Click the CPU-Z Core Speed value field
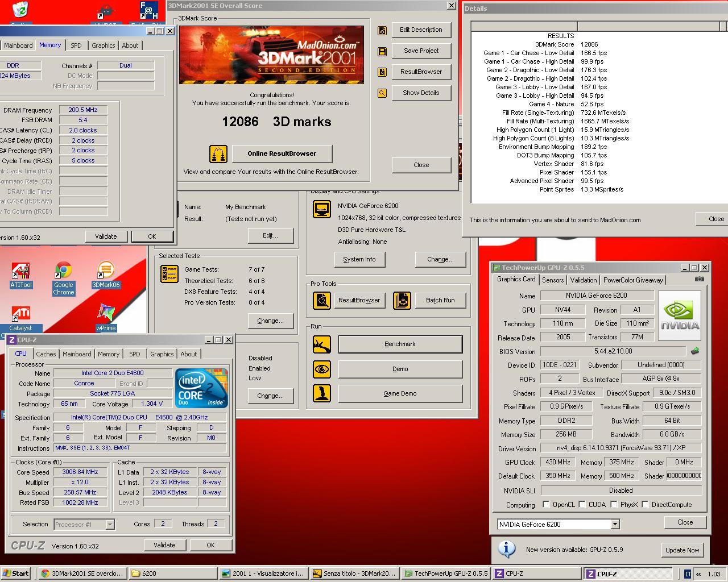Viewport: 728px width, 582px height. coord(81,472)
